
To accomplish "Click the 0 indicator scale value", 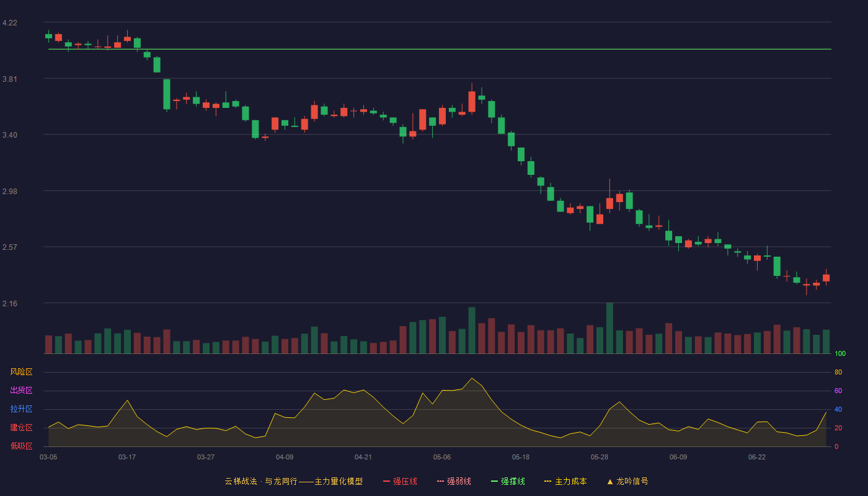I will click(x=836, y=447).
